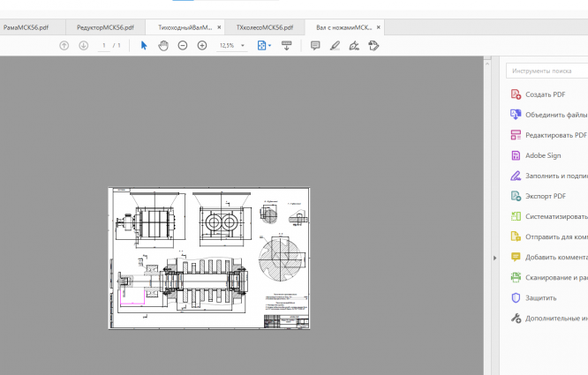Screen dimensions: 588x375
Task: Zoom in with plus button
Action: 202,45
